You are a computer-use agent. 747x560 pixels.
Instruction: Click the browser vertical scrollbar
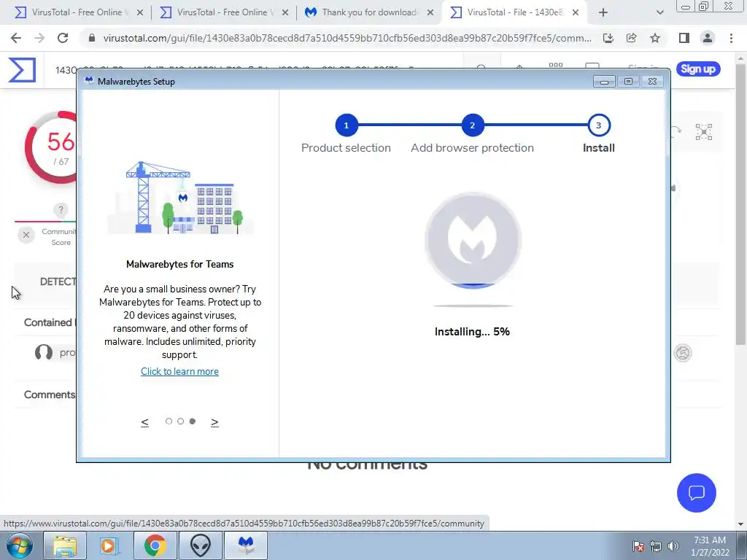740,205
